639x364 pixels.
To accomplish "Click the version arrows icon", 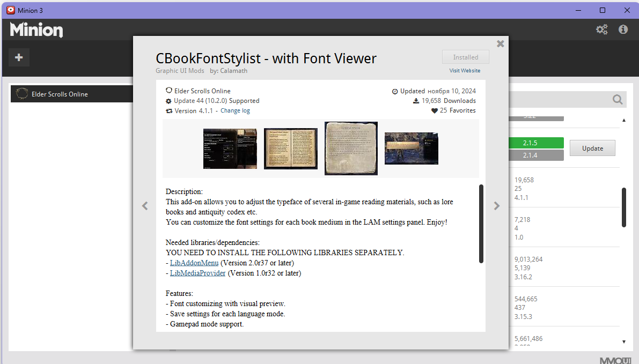I will pos(168,111).
